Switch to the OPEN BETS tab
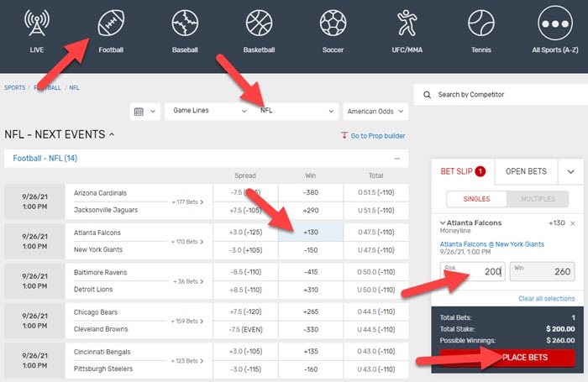 coord(525,171)
